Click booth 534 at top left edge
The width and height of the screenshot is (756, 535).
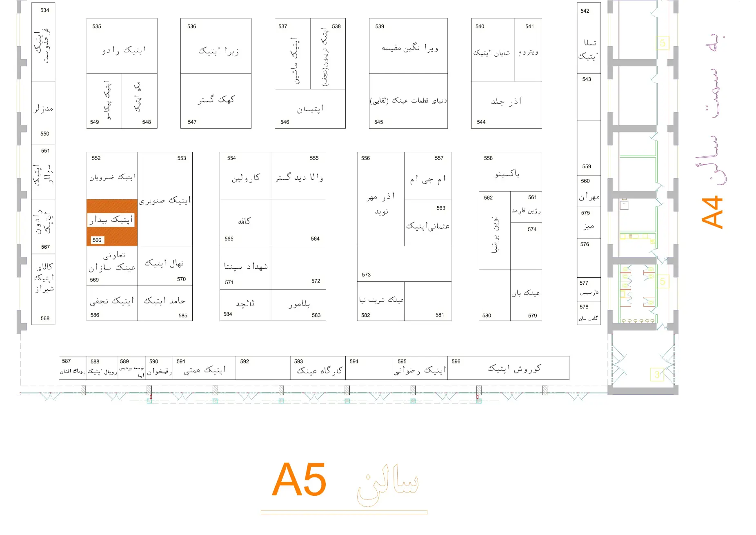pyautogui.click(x=43, y=42)
